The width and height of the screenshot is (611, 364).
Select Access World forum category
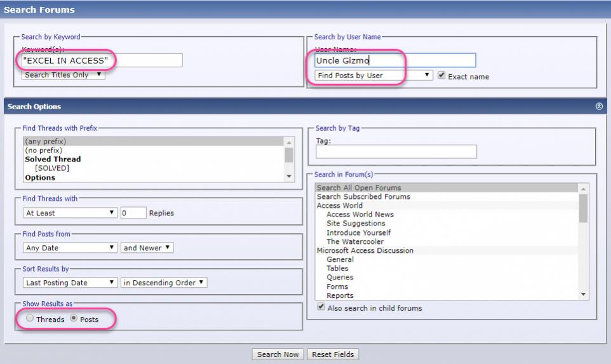click(x=447, y=205)
